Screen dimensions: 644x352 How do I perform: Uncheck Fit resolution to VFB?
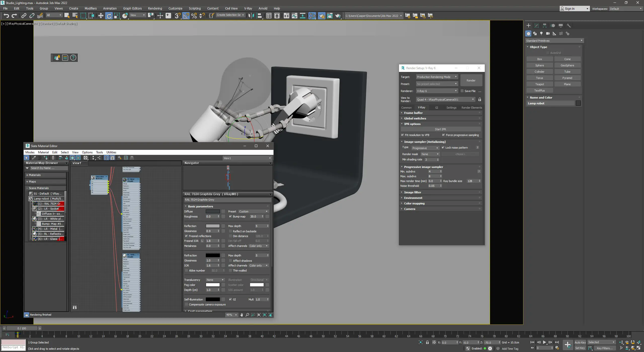click(403, 135)
